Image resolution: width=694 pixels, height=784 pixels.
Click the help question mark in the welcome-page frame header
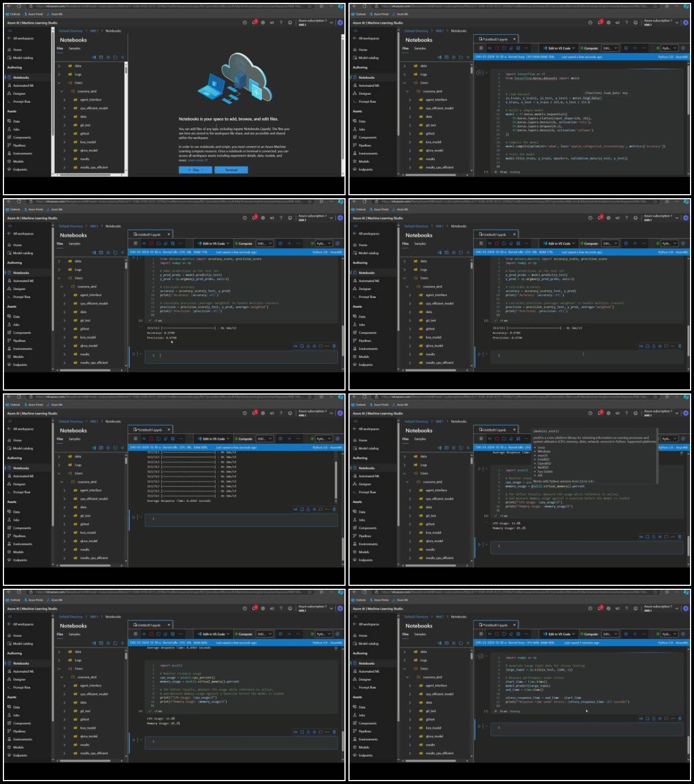point(281,22)
